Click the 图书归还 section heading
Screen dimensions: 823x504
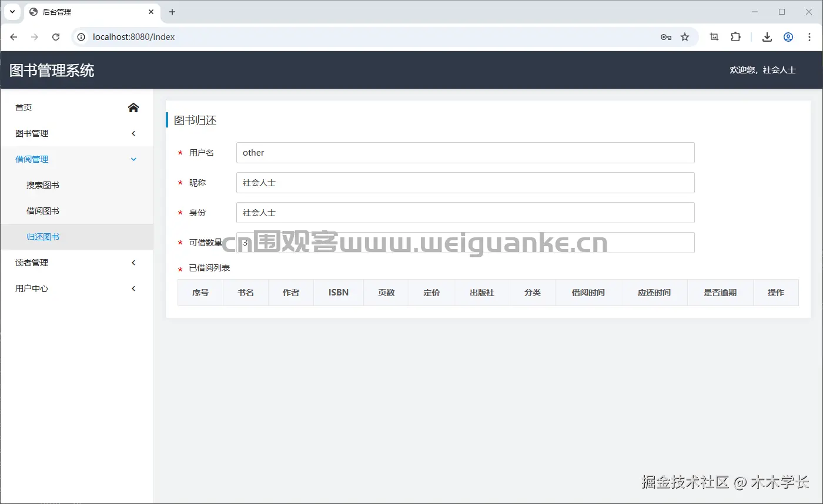click(x=195, y=120)
